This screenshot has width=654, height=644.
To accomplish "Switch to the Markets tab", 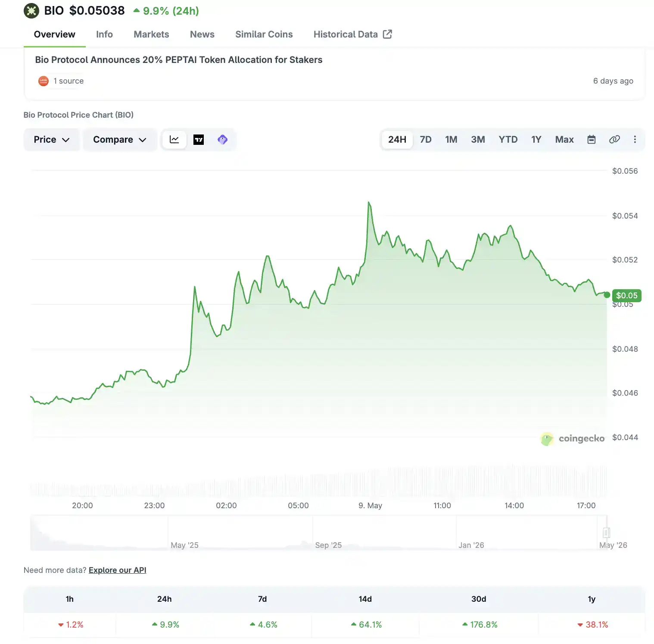I will [151, 34].
